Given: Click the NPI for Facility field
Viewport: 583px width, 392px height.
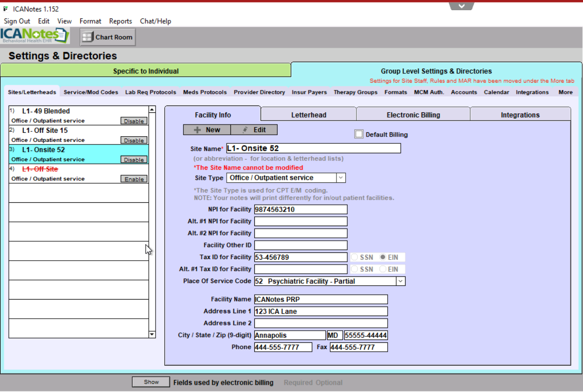Looking at the screenshot, I should [x=300, y=210].
